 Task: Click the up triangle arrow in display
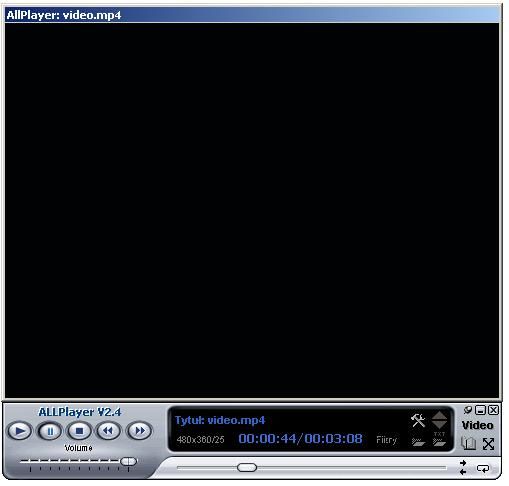439,415
